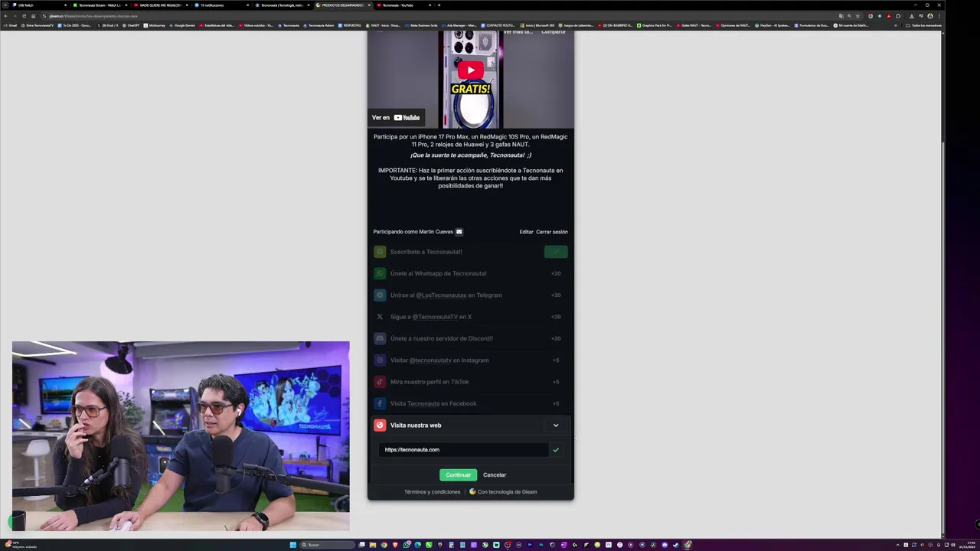This screenshot has width=980, height=551.
Task: Click the X logo icon in entry list
Action: pyautogui.click(x=380, y=317)
